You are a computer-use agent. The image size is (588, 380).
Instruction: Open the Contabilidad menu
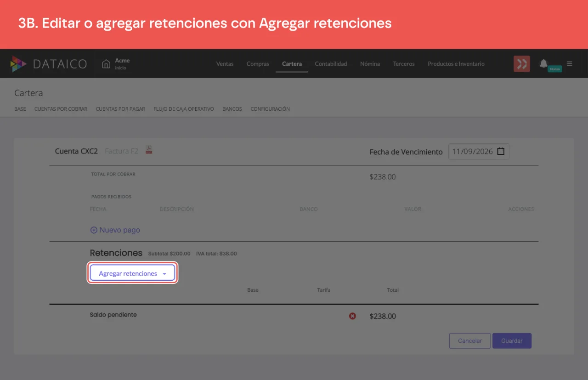(331, 64)
